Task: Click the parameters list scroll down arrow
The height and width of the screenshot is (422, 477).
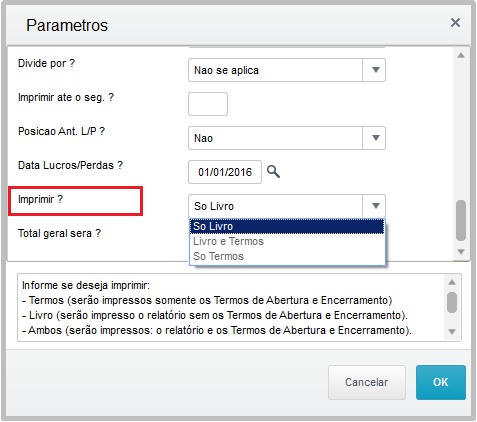Action: (461, 252)
